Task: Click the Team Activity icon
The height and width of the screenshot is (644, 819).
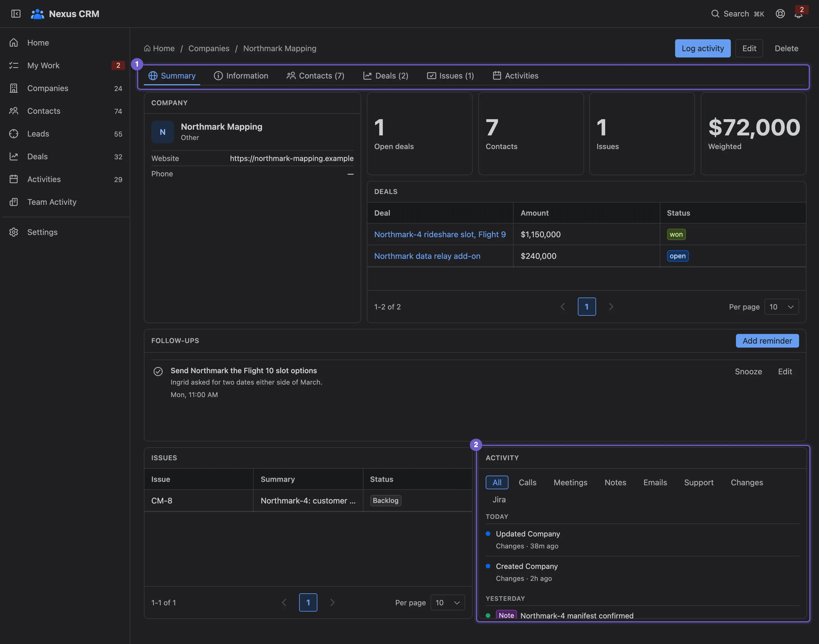Action: (14, 202)
